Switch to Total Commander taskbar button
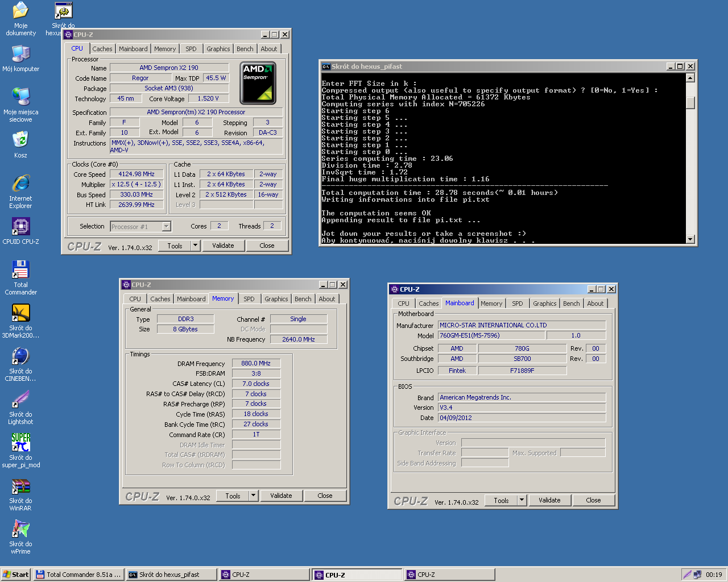The image size is (728, 582). pyautogui.click(x=78, y=575)
